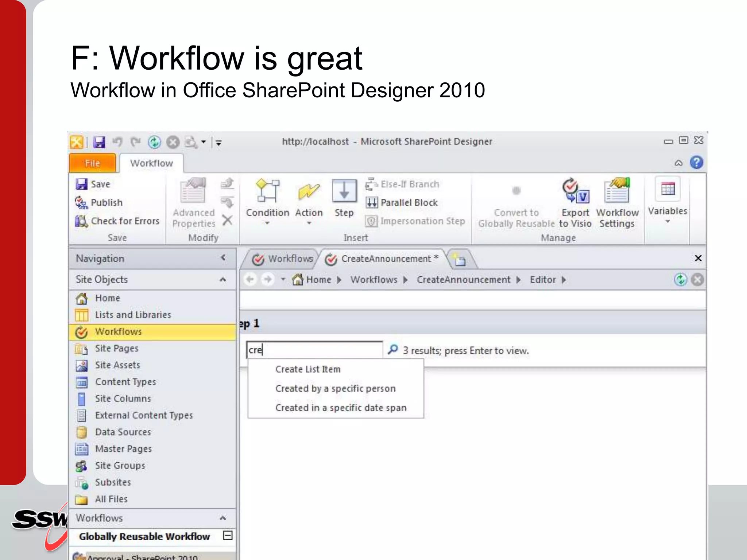Open Help with the question mark icon
Viewport: 747px width, 560px height.
coord(696,162)
